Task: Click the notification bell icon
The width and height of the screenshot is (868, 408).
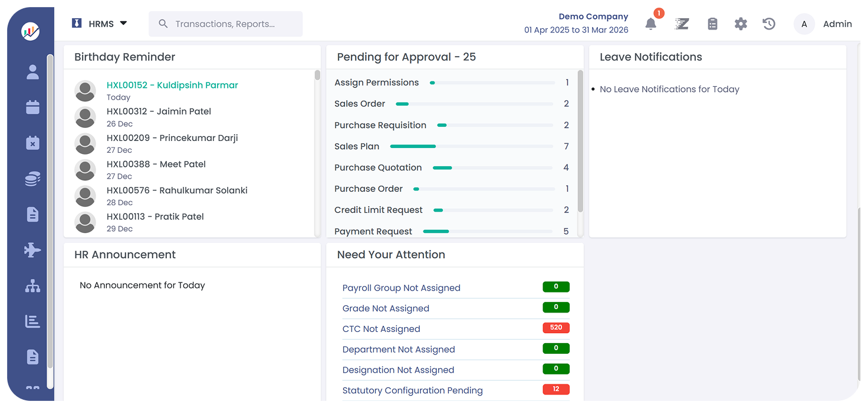Action: tap(651, 24)
